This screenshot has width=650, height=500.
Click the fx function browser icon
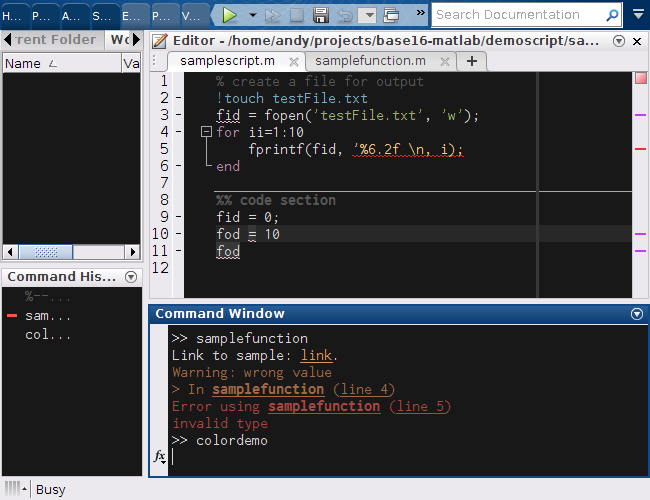click(160, 456)
